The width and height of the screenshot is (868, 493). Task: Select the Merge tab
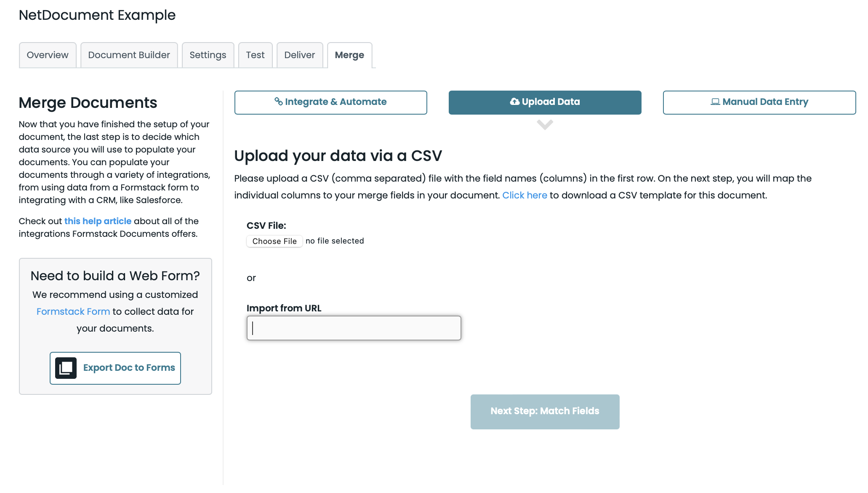tap(349, 55)
